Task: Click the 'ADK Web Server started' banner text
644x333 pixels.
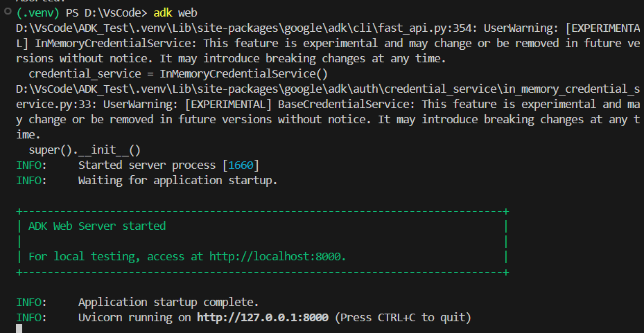Action: pos(97,226)
